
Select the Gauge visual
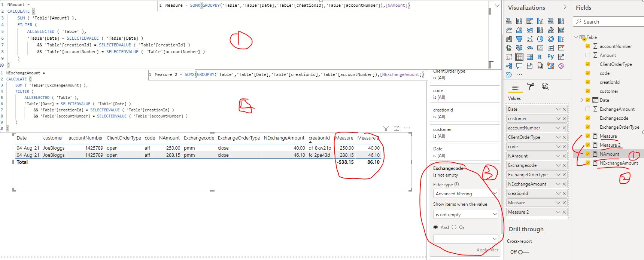pos(529,48)
